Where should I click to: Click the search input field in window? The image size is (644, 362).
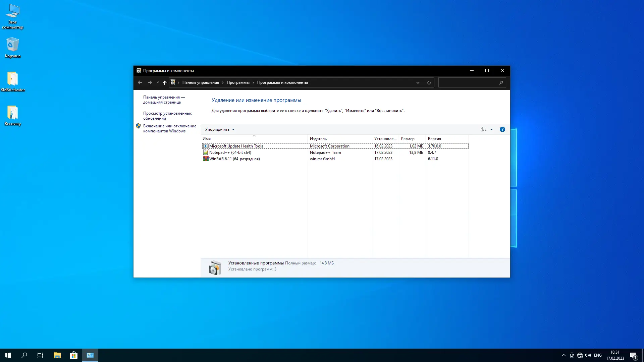(468, 82)
